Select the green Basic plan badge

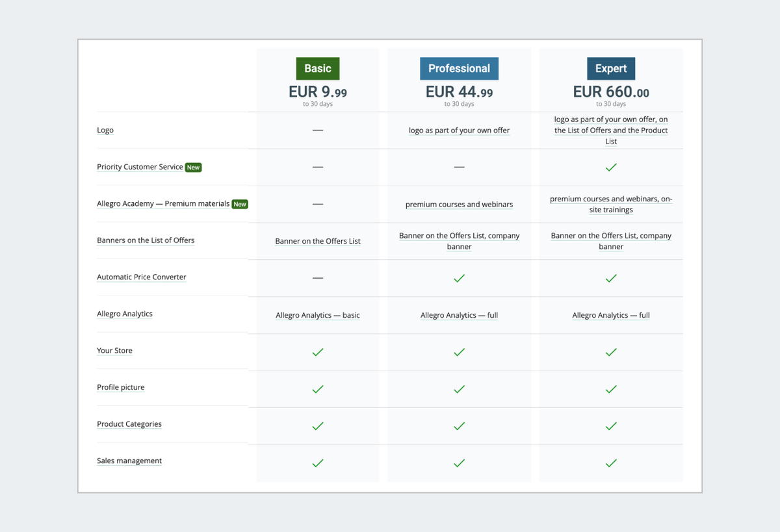pos(318,69)
